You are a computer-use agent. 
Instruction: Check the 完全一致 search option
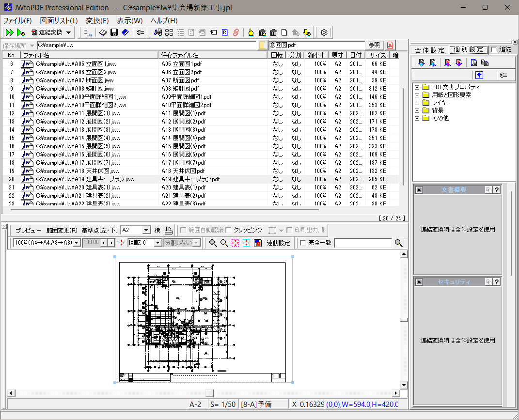(303, 243)
